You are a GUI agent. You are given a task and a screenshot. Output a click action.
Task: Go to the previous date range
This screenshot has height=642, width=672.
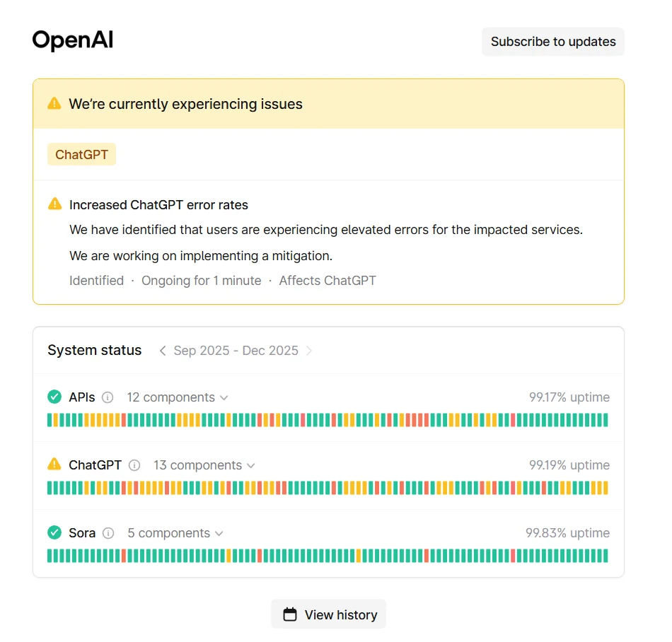(163, 351)
